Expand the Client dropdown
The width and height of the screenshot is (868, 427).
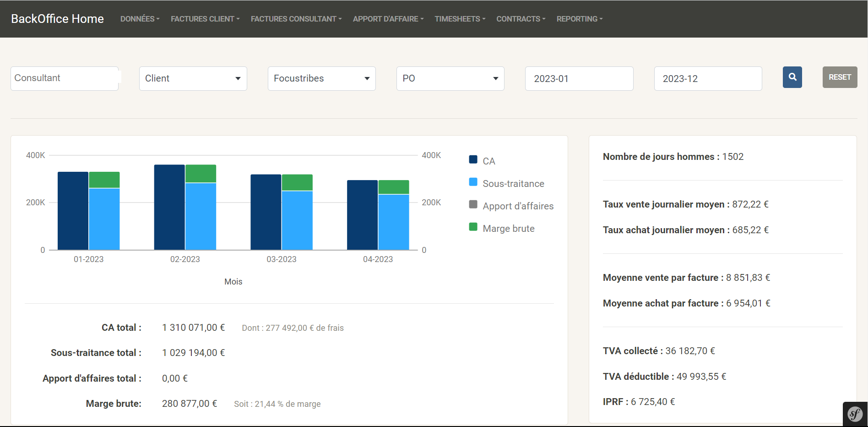(x=193, y=78)
